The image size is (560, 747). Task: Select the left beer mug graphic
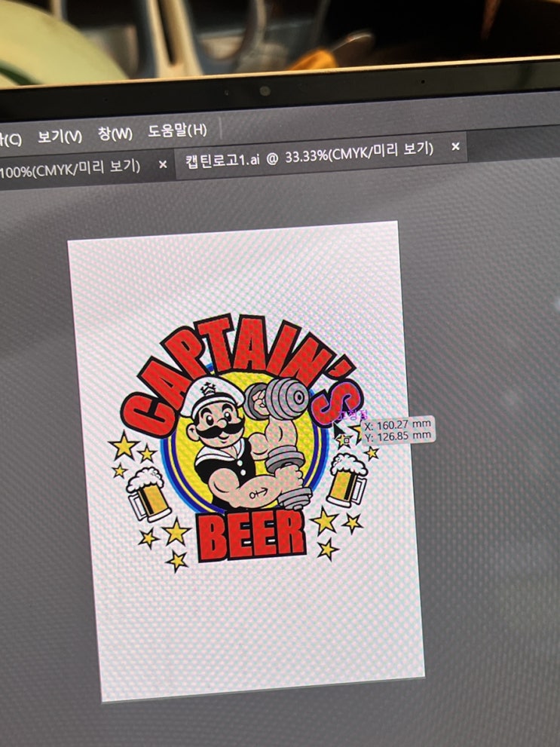point(148,494)
